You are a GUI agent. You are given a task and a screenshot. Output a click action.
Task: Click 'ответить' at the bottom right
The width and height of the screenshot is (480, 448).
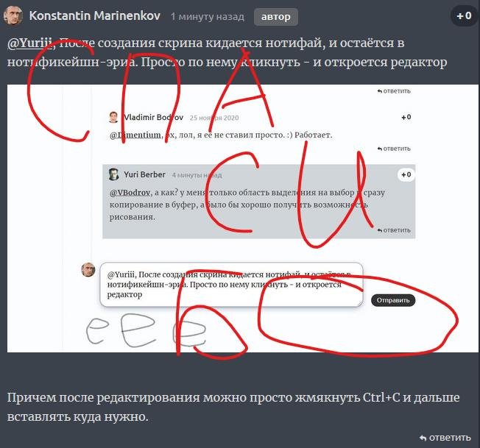445,438
